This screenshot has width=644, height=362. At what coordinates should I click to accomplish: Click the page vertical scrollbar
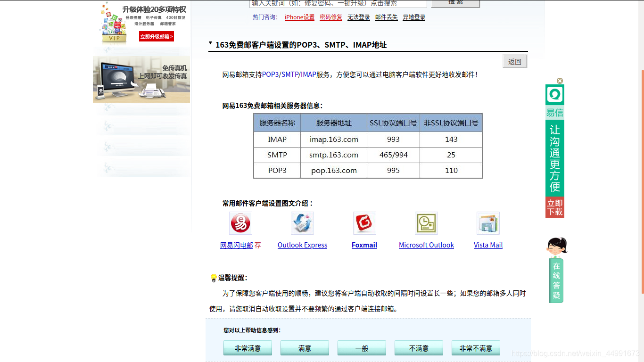(642, 181)
